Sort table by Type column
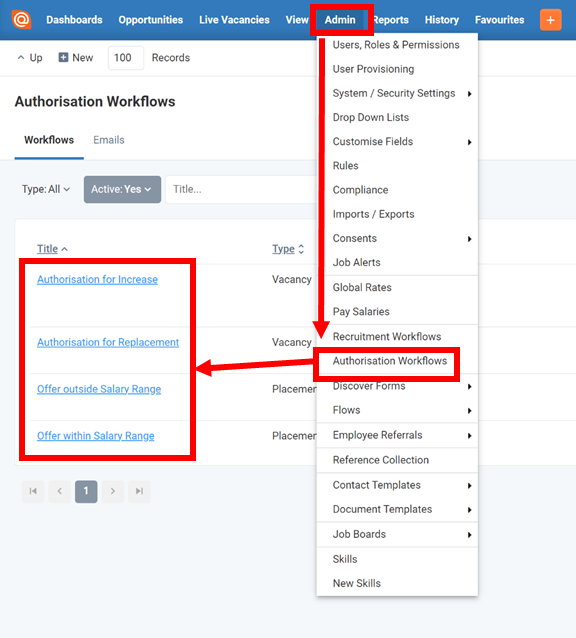 click(288, 249)
